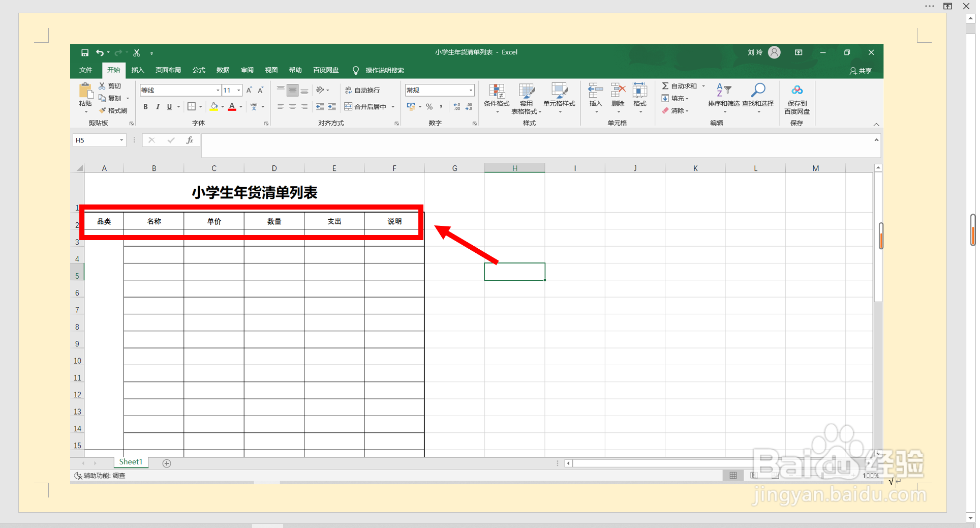Click the Paste clipboard icon

(85, 91)
